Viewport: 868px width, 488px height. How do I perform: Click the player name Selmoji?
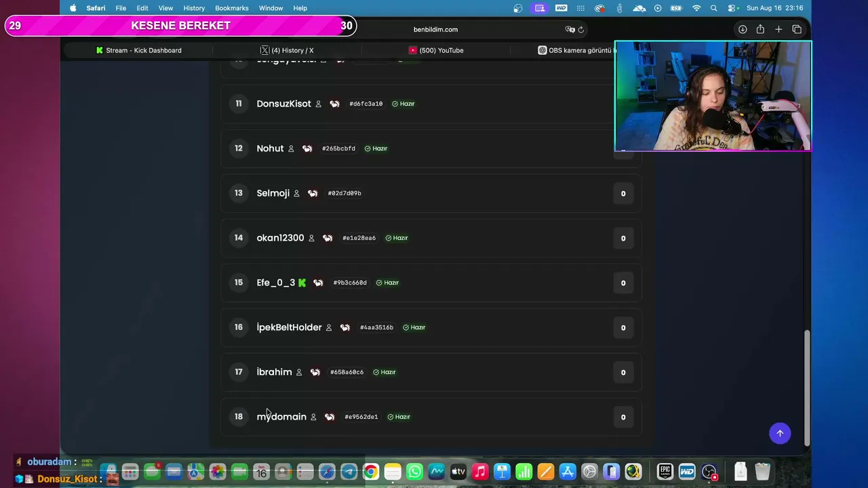pyautogui.click(x=273, y=193)
